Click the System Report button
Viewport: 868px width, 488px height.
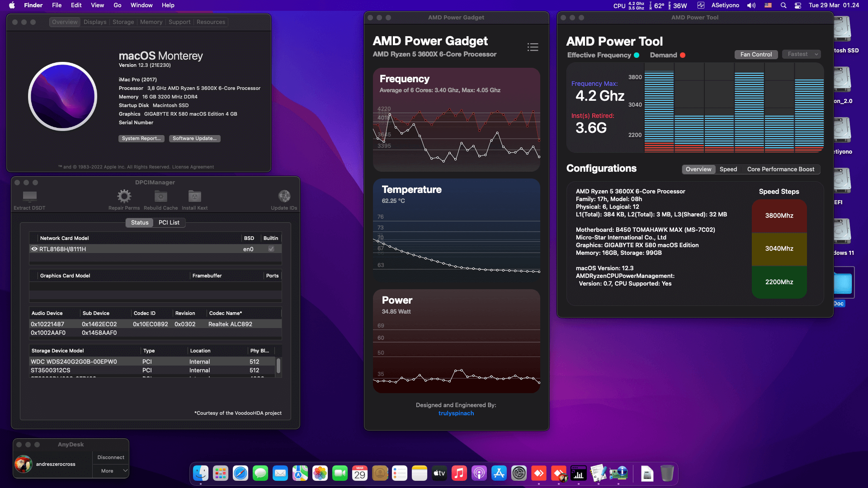(x=141, y=138)
